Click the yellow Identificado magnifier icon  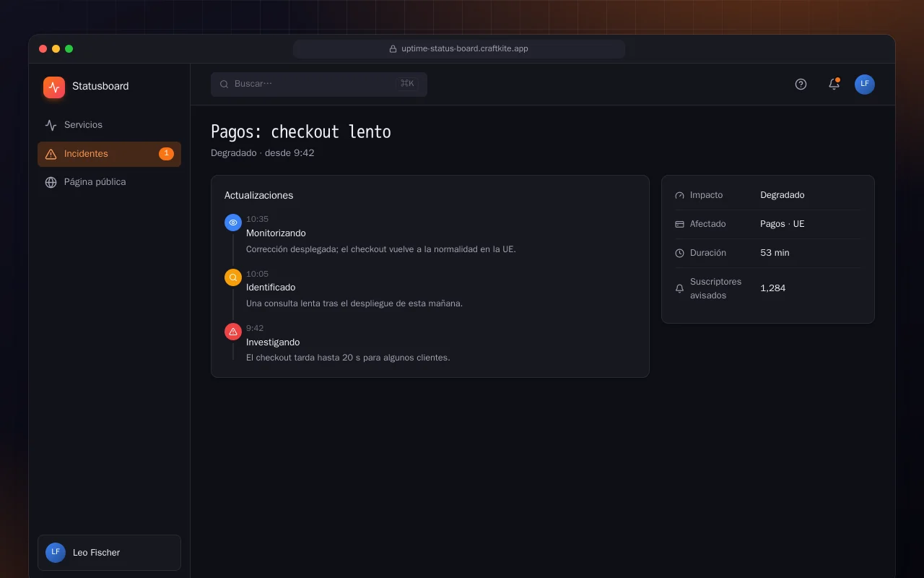coord(233,277)
